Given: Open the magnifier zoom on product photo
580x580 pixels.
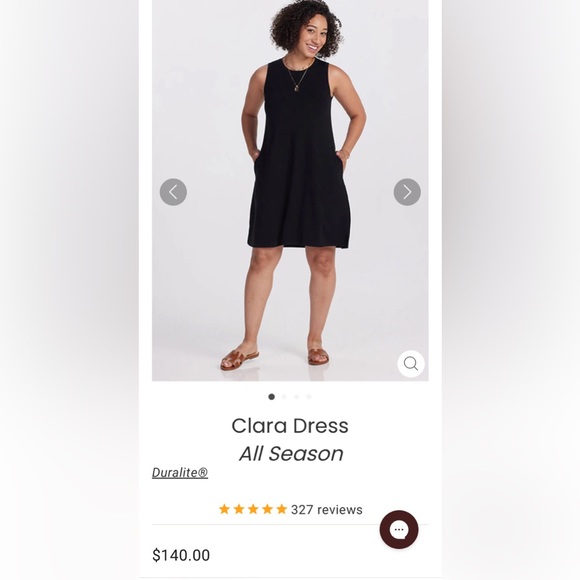Looking at the screenshot, I should tap(411, 364).
